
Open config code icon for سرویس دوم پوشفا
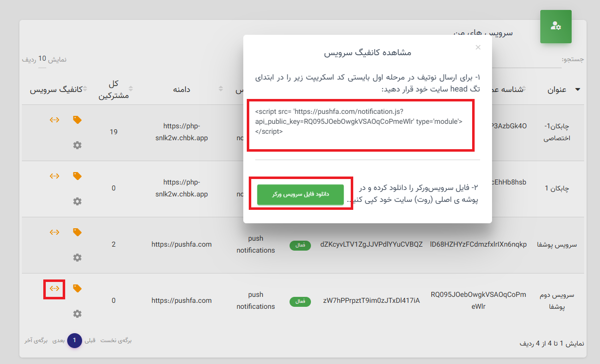point(55,288)
